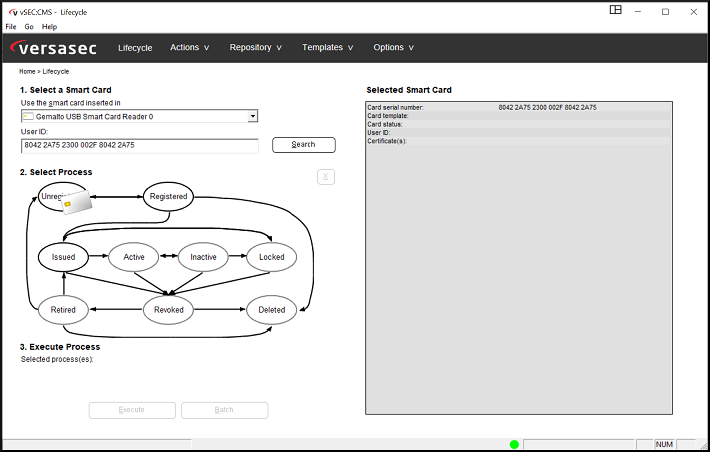Select the Active state node
Viewport: 710px width, 452px height.
(x=134, y=257)
